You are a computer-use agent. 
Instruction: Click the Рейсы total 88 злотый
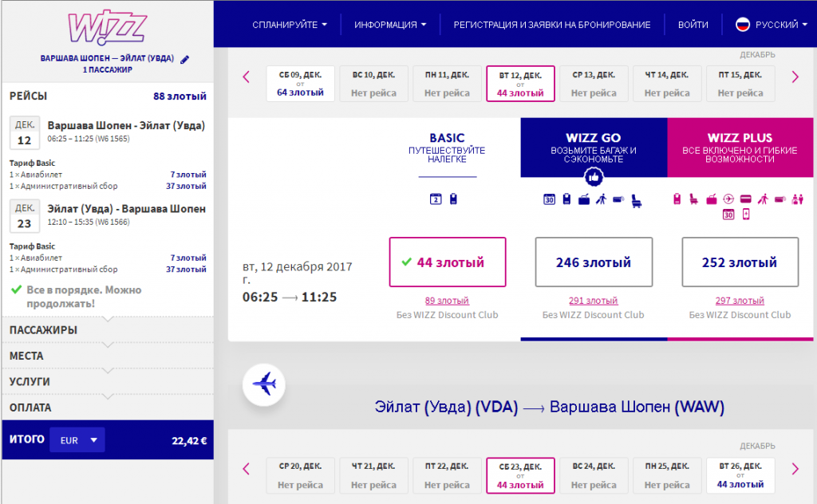pos(180,96)
